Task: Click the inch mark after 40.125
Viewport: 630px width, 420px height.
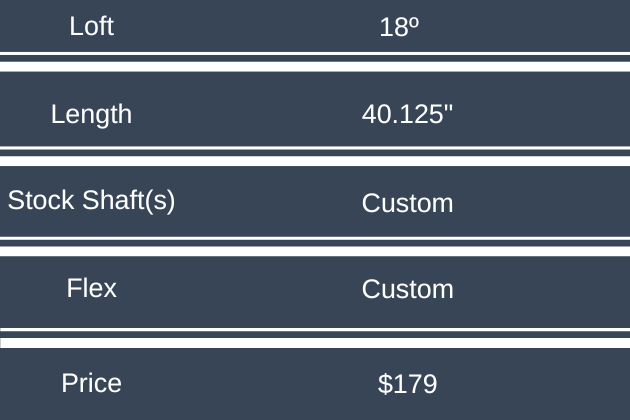Action: point(448,109)
